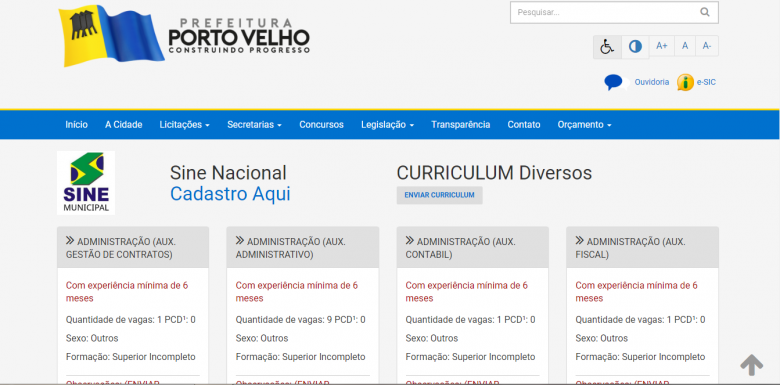The image size is (780, 385).
Task: Reset font size with A
Action: coord(685,46)
